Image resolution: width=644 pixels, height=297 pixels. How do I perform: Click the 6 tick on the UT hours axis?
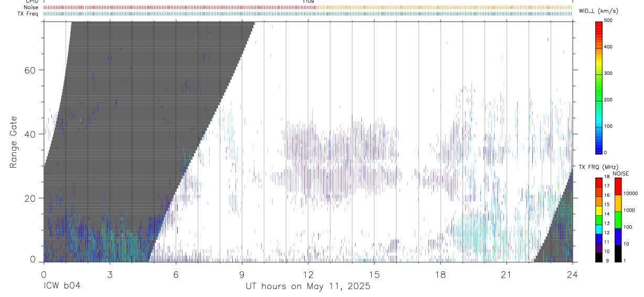pyautogui.click(x=176, y=274)
